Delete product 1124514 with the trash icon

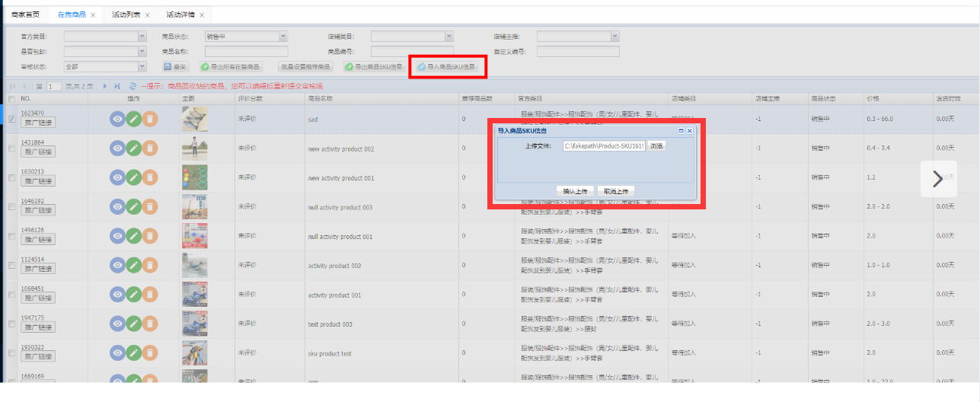coord(150,265)
